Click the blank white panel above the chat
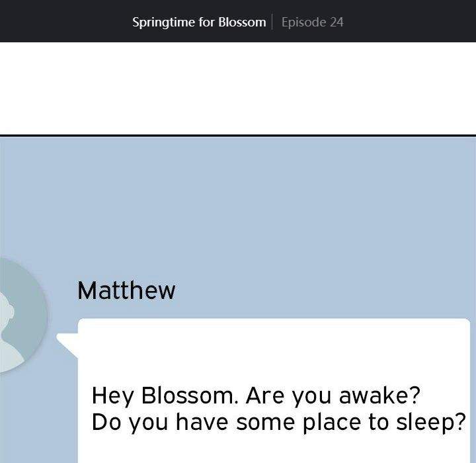 238,88
